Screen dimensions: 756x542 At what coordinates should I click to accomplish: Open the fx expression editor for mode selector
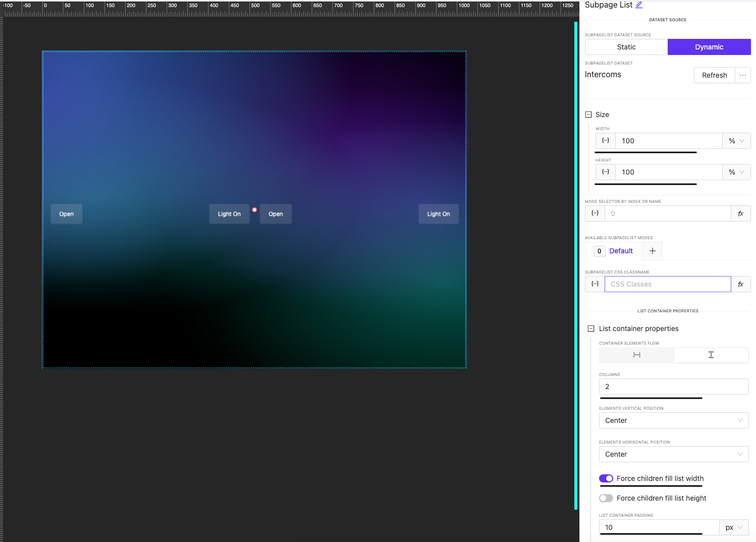point(740,213)
